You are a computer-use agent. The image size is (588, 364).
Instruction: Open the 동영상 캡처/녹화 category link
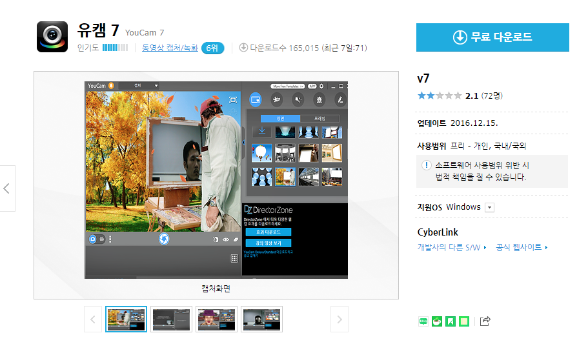point(170,48)
